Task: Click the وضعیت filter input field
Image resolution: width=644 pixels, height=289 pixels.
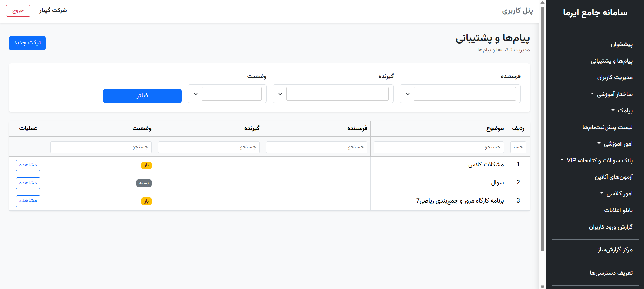Action: tap(232, 94)
